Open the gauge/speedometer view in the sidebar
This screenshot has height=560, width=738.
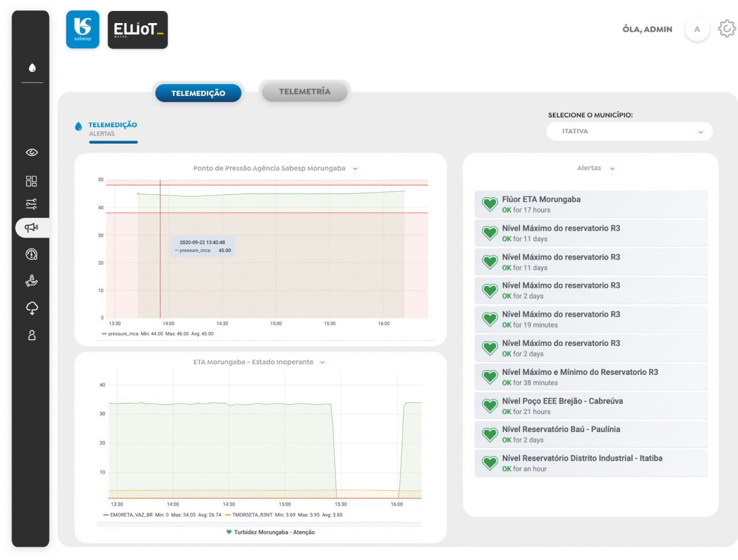point(31,254)
